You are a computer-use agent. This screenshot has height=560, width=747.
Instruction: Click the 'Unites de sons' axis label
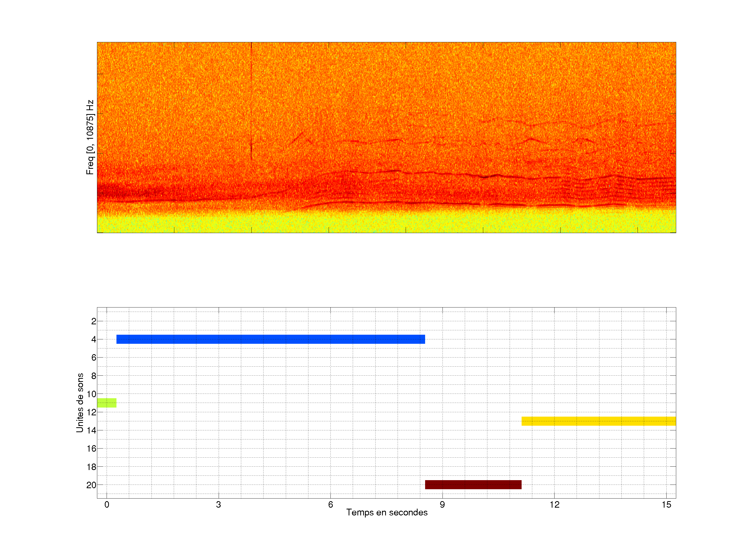pyautogui.click(x=80, y=403)
